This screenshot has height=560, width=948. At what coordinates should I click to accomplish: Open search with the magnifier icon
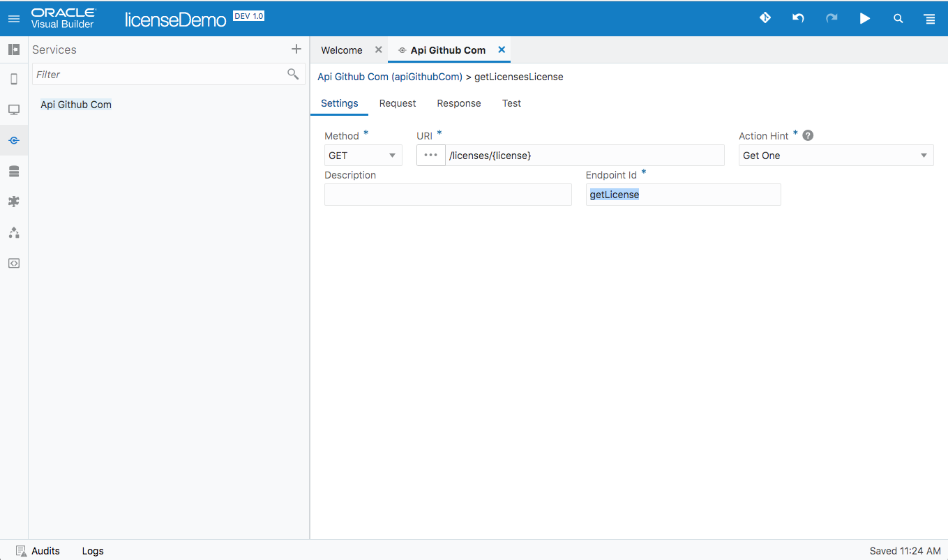tap(898, 19)
